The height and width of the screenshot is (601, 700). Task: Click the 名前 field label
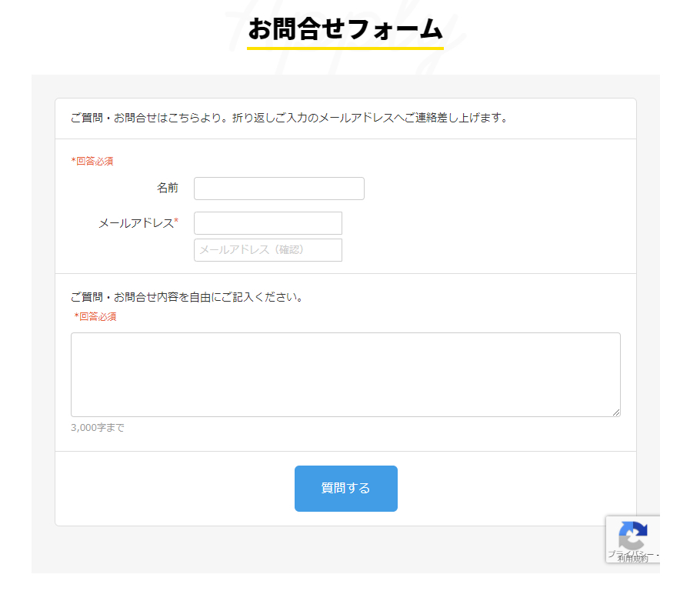(167, 188)
